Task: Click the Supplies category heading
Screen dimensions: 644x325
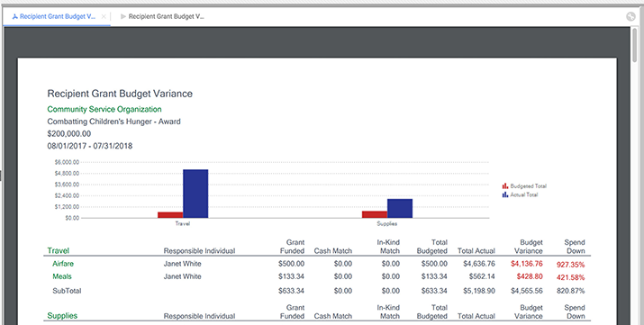Action: point(62,316)
